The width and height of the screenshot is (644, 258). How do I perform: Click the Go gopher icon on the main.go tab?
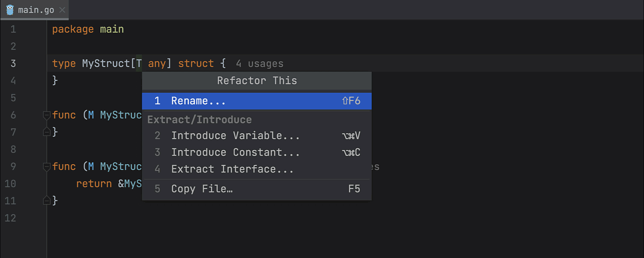click(10, 10)
